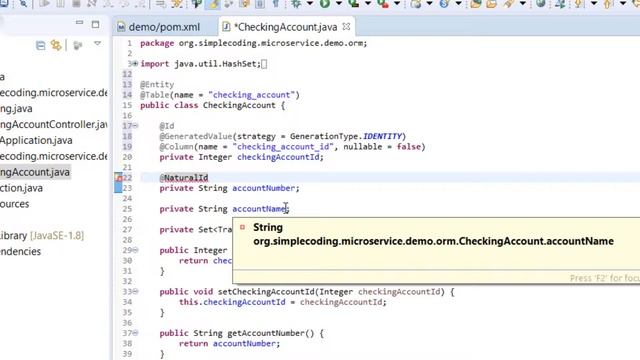Click the package declaration on line 1

(x=253, y=43)
